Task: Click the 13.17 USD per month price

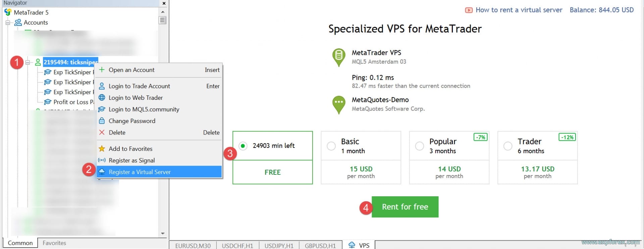Action: [x=538, y=172]
